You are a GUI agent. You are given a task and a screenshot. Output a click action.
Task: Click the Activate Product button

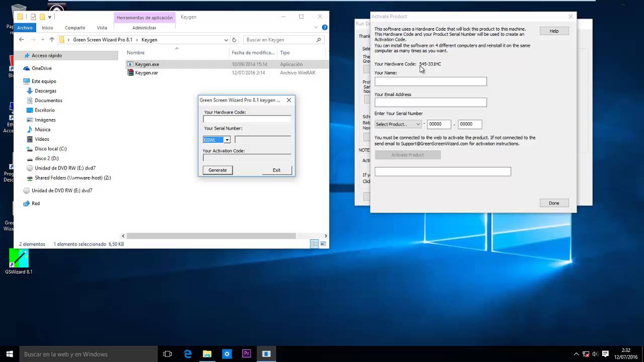coord(408,155)
